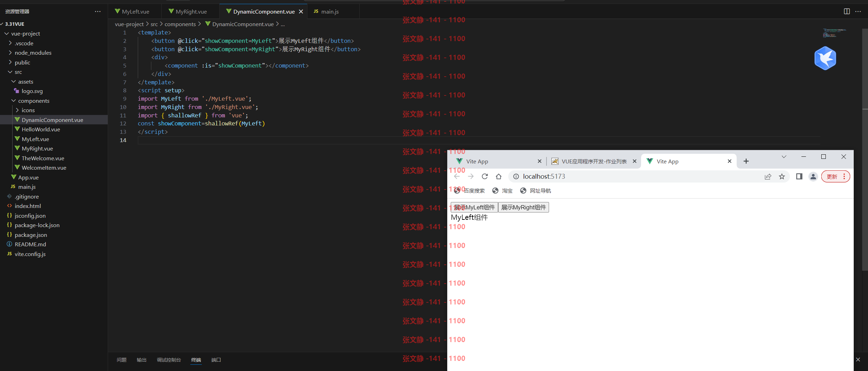Open App.vue in the explorer
This screenshot has height=371, width=868.
(x=54, y=177)
